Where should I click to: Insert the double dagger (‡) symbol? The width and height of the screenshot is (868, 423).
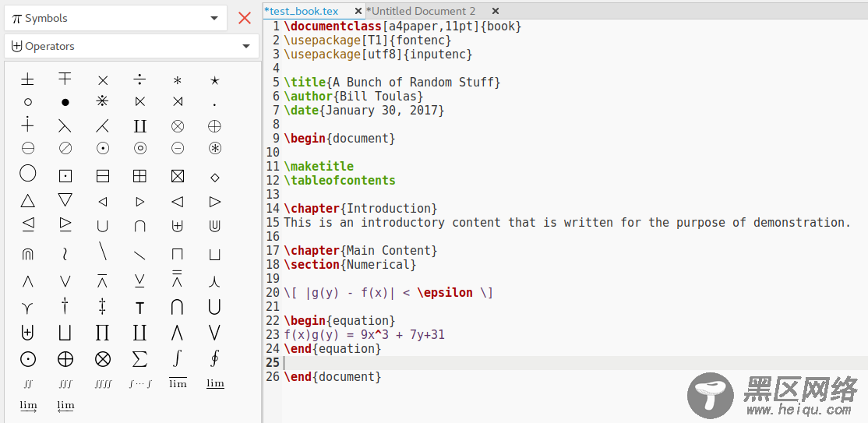102,305
